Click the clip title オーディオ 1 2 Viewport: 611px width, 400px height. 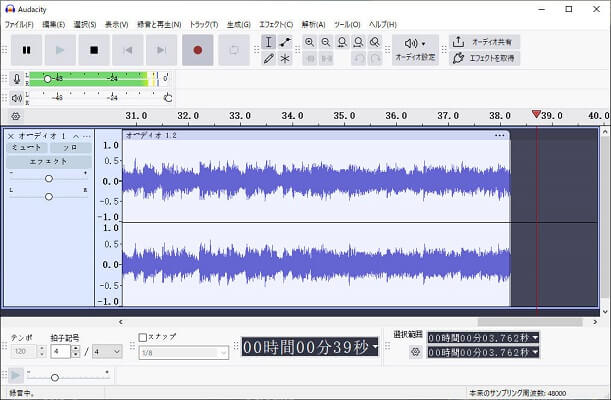coord(151,135)
